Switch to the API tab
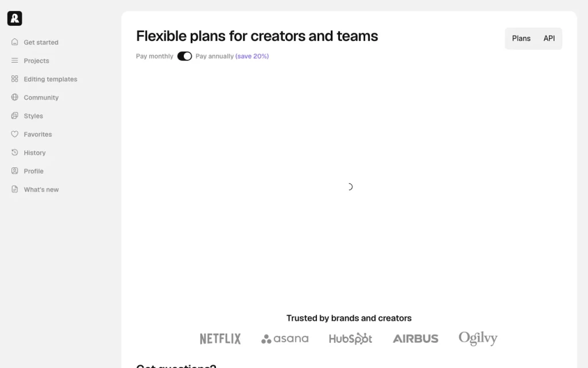The width and height of the screenshot is (588, 368). point(549,39)
